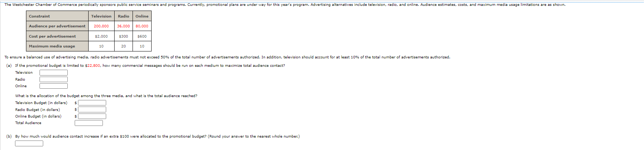This screenshot has height=150, width=644.
Task: Click the Constraint table header cell
Action: tap(57, 16)
